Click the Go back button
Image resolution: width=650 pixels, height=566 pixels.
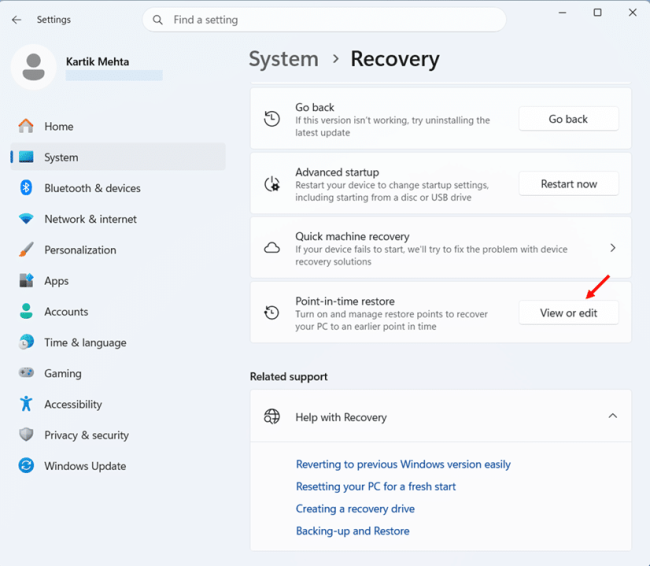click(568, 119)
